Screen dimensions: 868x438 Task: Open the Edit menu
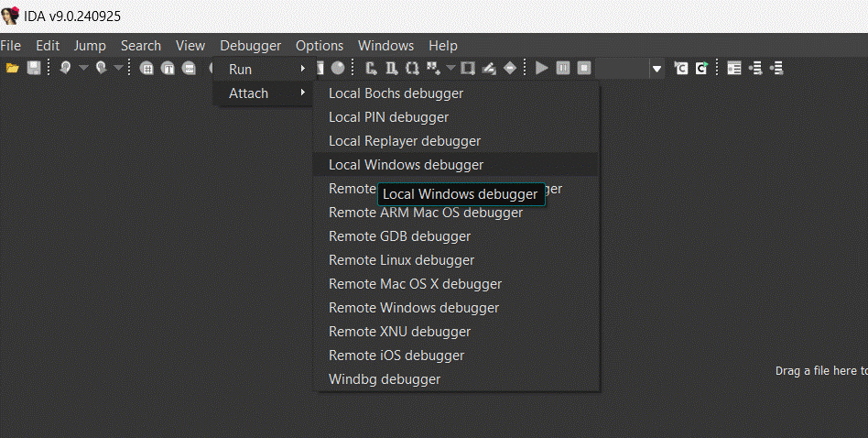point(48,46)
